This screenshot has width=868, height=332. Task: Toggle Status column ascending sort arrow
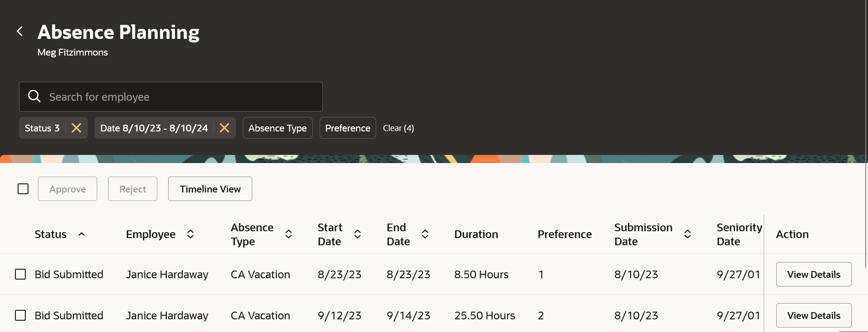click(81, 234)
